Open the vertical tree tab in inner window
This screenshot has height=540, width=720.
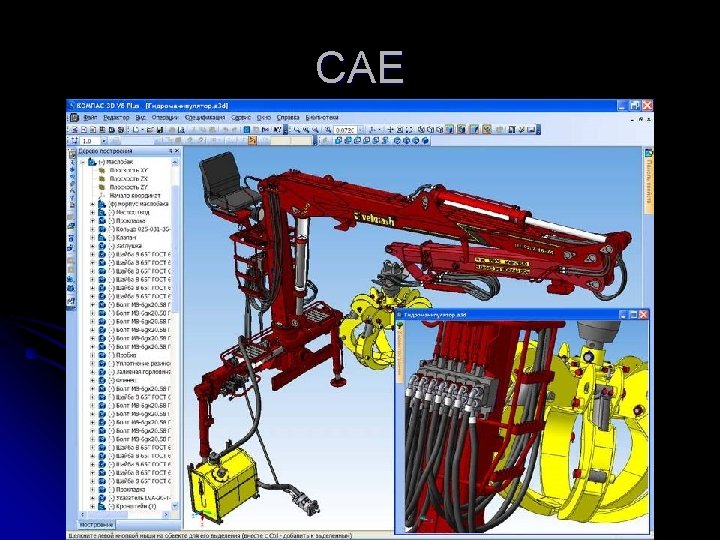coord(400,352)
